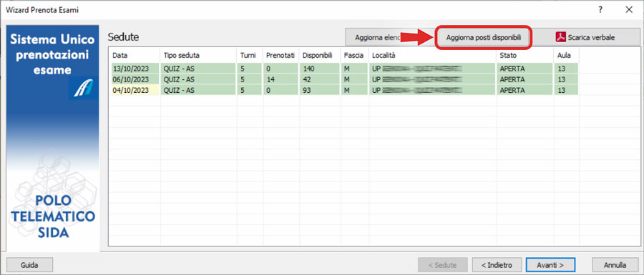Image resolution: width=644 pixels, height=275 pixels.
Task: Go back using the Indietro button
Action: [x=497, y=265]
